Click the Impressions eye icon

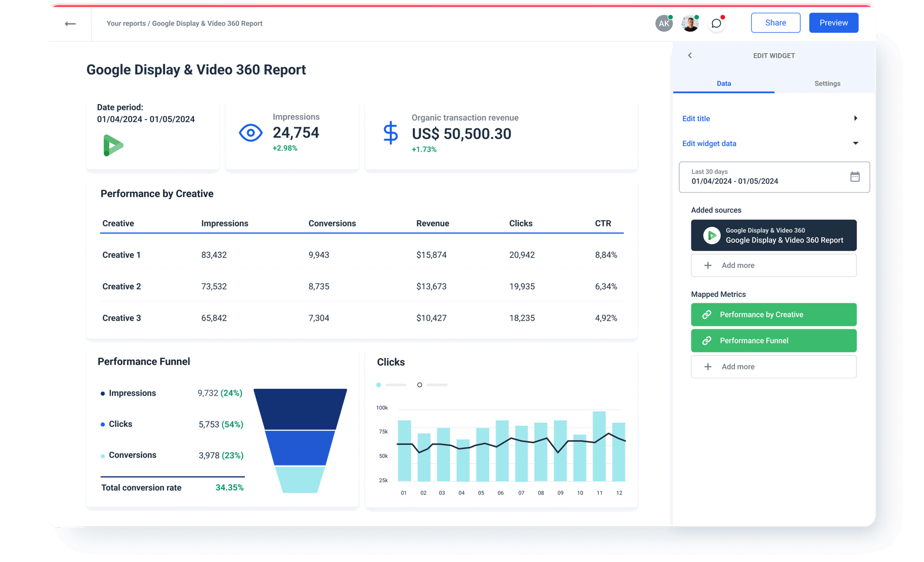250,132
